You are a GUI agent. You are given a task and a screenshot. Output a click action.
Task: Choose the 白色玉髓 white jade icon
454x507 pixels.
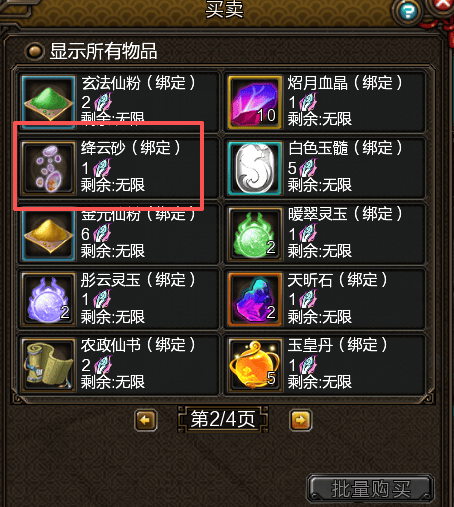(x=255, y=168)
